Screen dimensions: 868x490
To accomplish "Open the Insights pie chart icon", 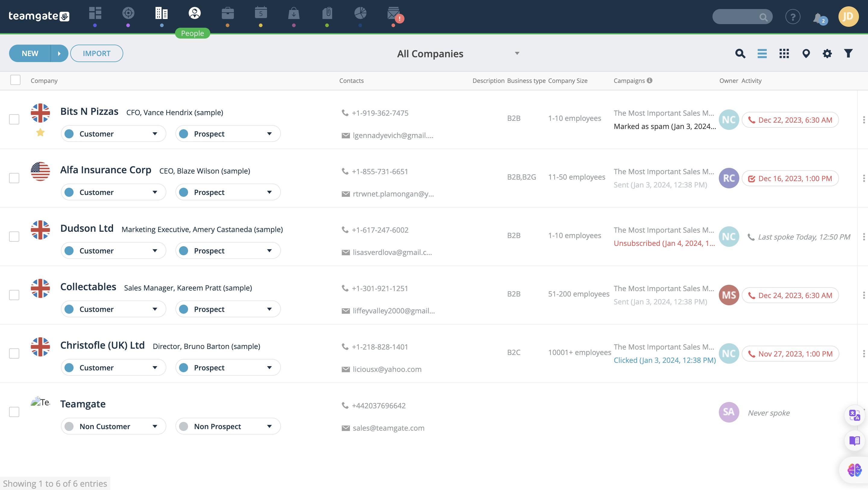I will [x=360, y=14].
